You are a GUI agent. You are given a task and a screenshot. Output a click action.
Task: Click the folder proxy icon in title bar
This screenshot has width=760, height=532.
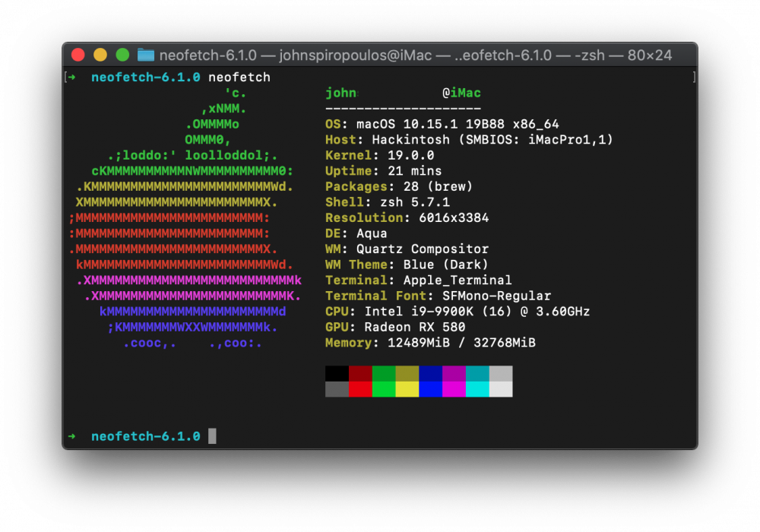coord(145,55)
